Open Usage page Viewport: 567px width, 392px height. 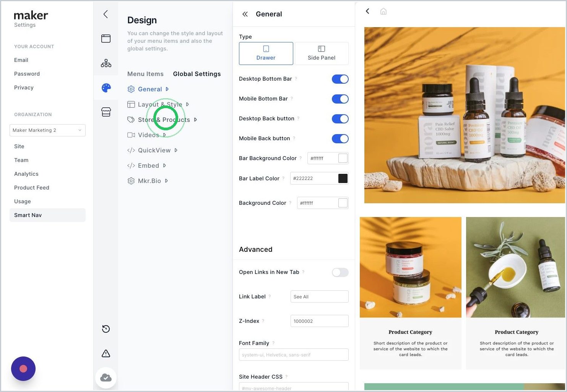pyautogui.click(x=23, y=201)
